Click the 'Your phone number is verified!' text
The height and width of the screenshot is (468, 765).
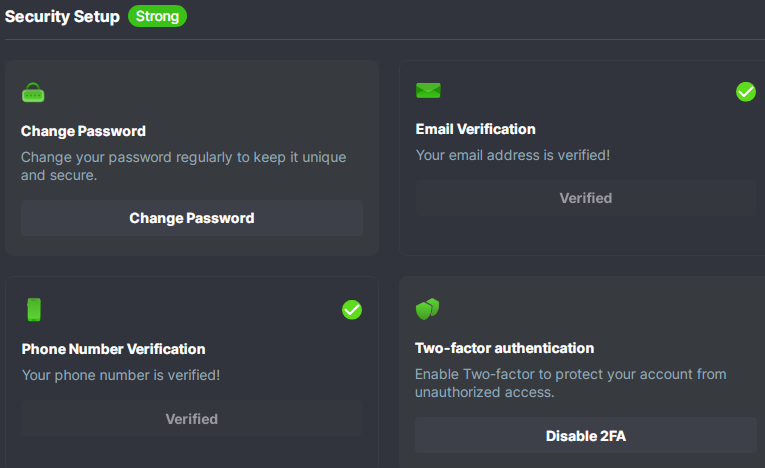[120, 375]
